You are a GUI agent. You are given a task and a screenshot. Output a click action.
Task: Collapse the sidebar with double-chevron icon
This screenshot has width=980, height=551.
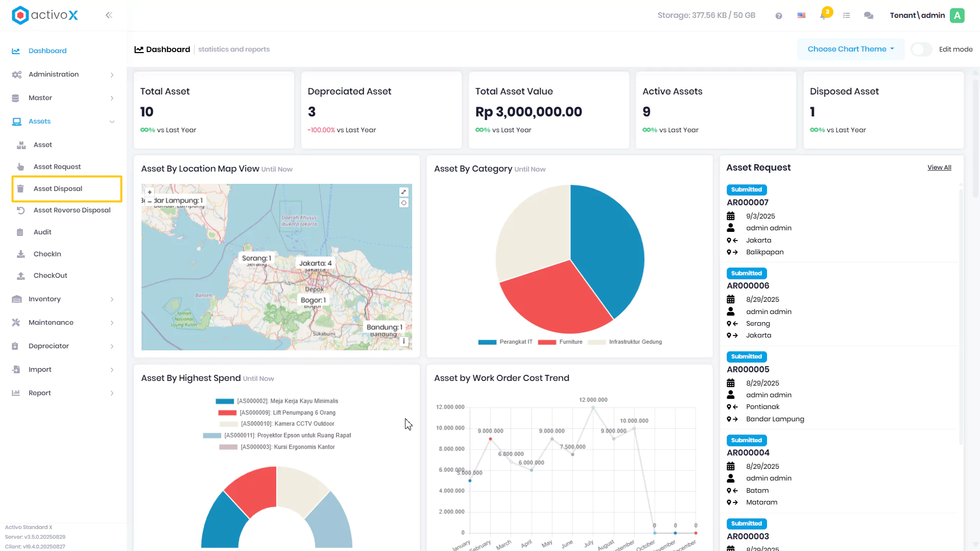pos(109,15)
